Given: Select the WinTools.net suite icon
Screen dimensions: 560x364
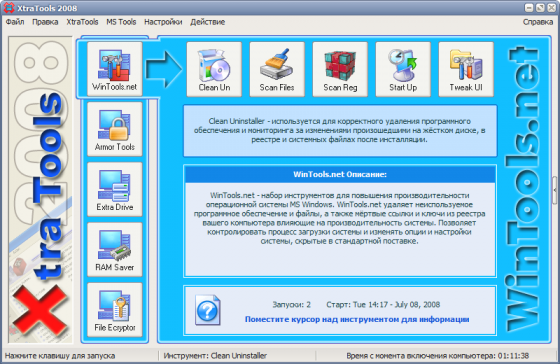Looking at the screenshot, I should point(115,69).
